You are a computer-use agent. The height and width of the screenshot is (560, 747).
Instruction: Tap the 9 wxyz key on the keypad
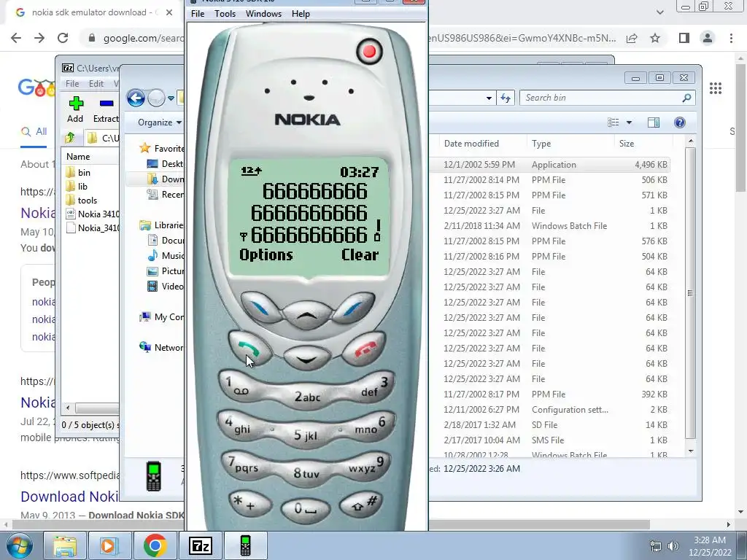point(368,465)
